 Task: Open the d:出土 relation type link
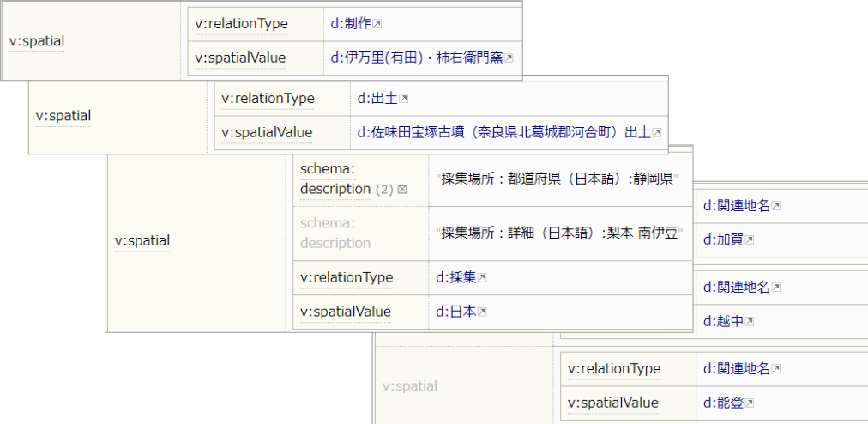coord(377,99)
